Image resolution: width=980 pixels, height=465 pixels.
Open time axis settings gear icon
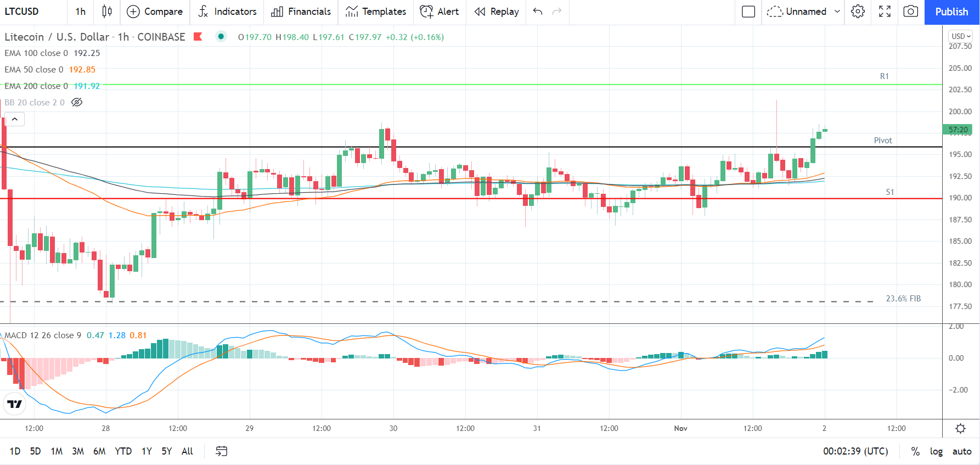coord(961,428)
